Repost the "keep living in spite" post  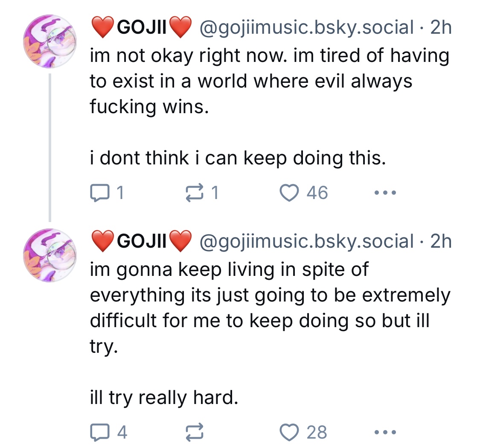[194, 432]
